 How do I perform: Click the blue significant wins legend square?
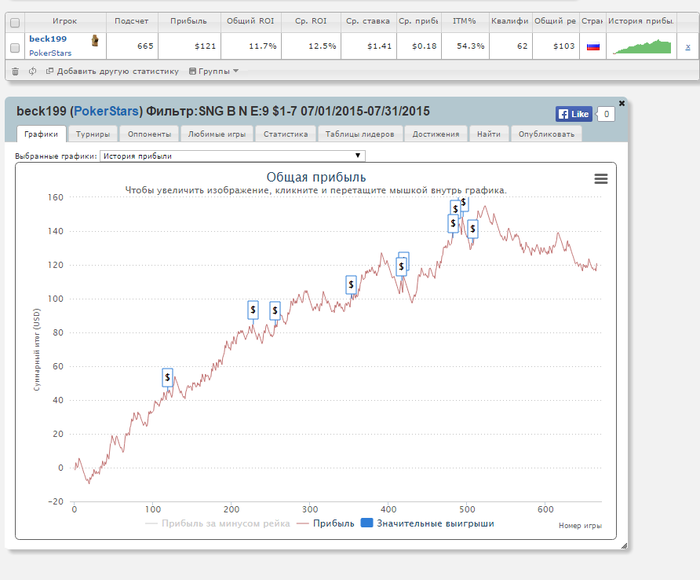point(367,523)
